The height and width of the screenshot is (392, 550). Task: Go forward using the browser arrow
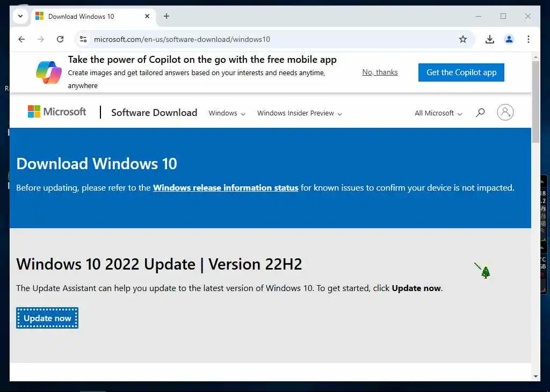tap(41, 39)
